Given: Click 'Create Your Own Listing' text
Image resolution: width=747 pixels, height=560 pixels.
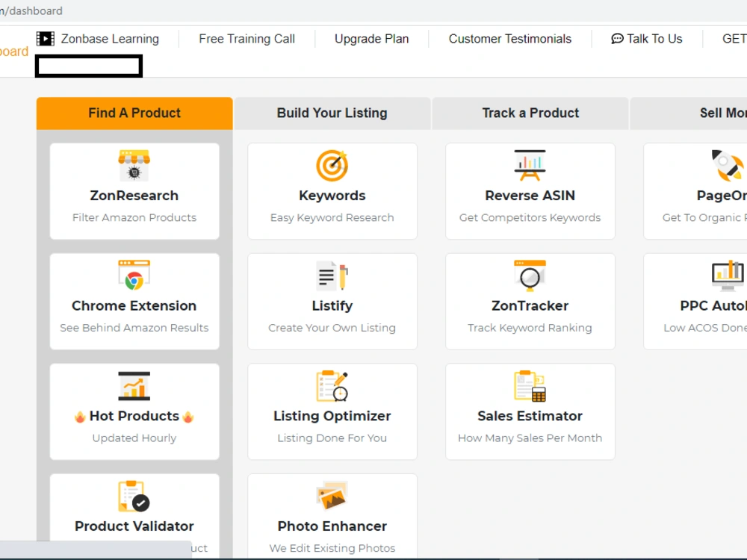Looking at the screenshot, I should (332, 328).
